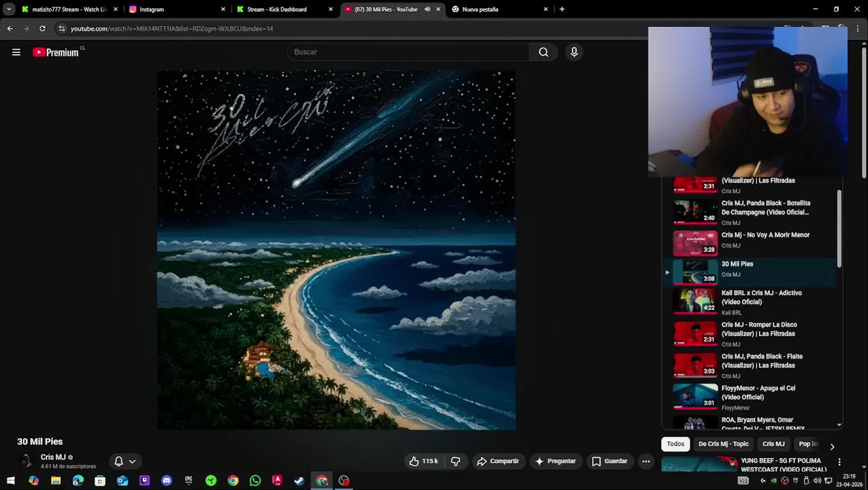The width and height of the screenshot is (868, 490).
Task: Click the OBS tray icon
Action: [785, 480]
